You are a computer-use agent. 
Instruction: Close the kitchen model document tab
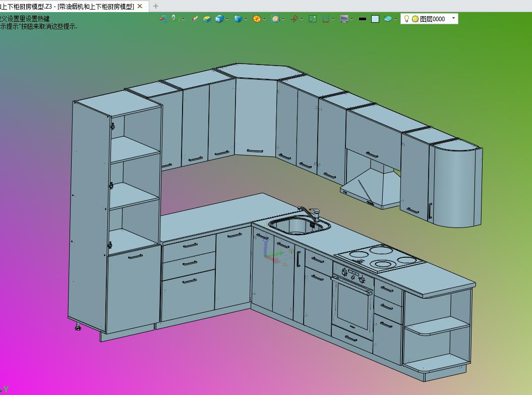(x=140, y=6)
